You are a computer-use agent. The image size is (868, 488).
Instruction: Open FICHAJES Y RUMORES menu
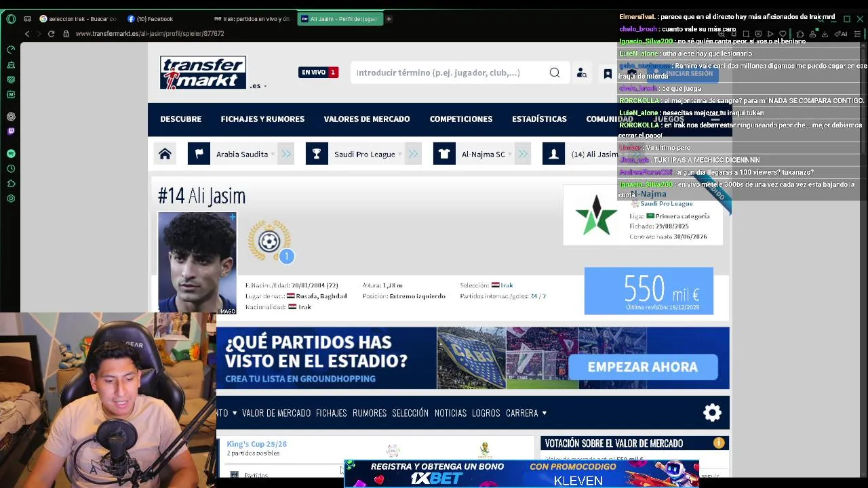tap(262, 119)
